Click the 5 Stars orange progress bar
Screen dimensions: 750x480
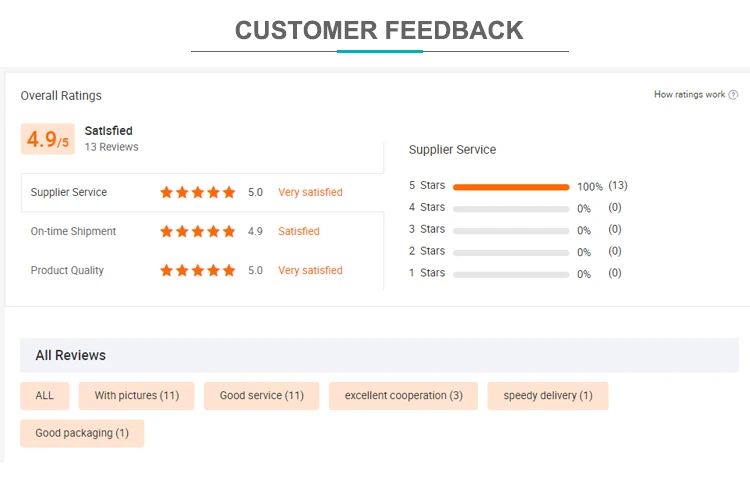point(511,187)
